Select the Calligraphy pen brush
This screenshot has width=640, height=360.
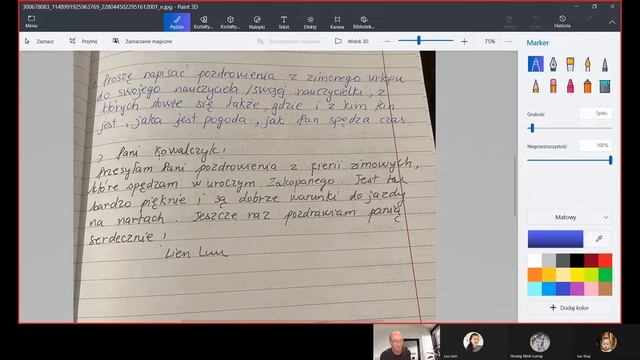553,64
